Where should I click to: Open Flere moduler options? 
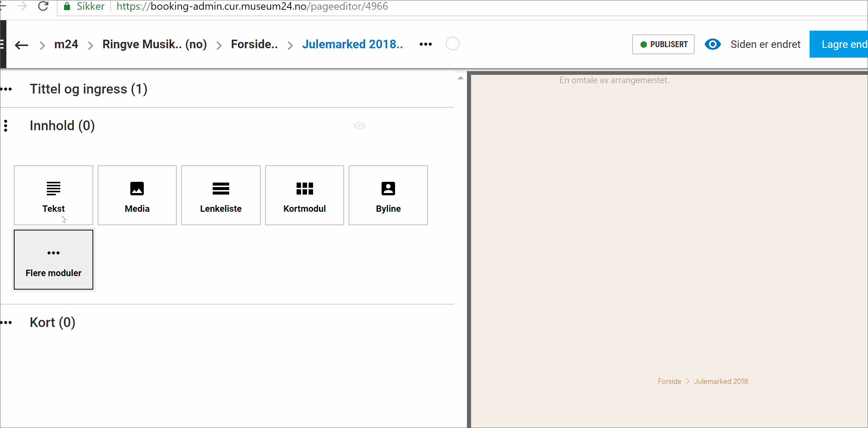point(53,260)
